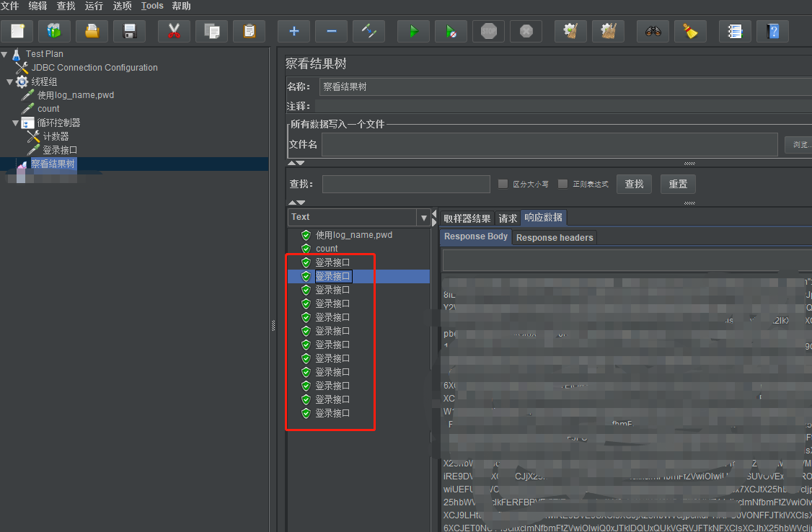812x532 pixels.
Task: Open the 编辑 menu
Action: coord(37,6)
